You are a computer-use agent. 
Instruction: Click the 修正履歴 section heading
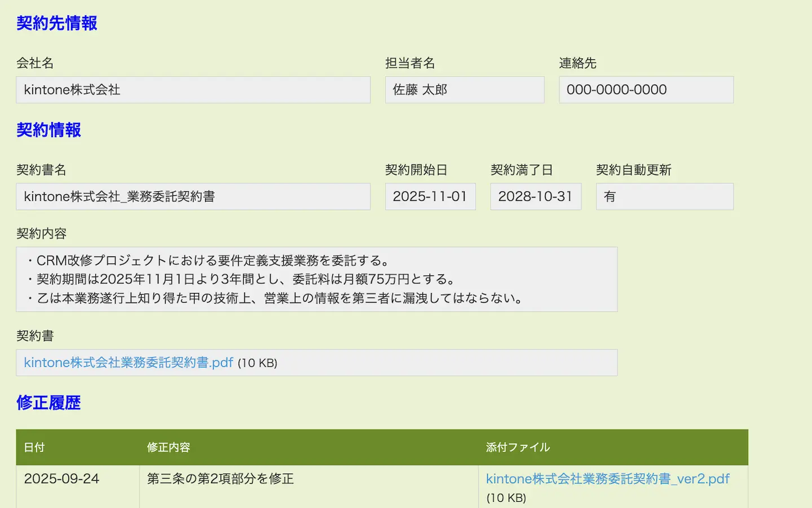pos(49,402)
